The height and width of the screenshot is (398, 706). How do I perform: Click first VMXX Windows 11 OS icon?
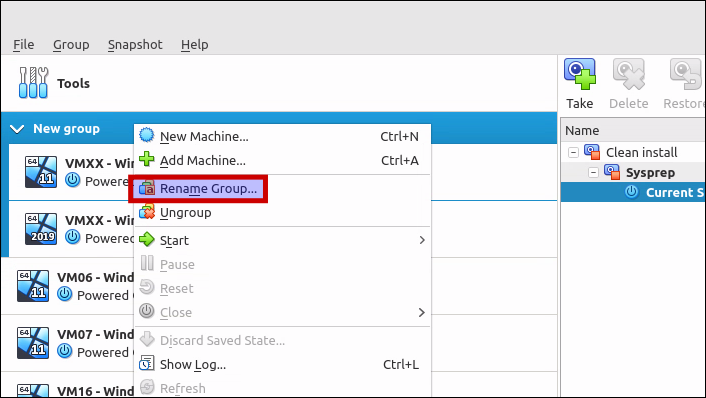pos(41,172)
